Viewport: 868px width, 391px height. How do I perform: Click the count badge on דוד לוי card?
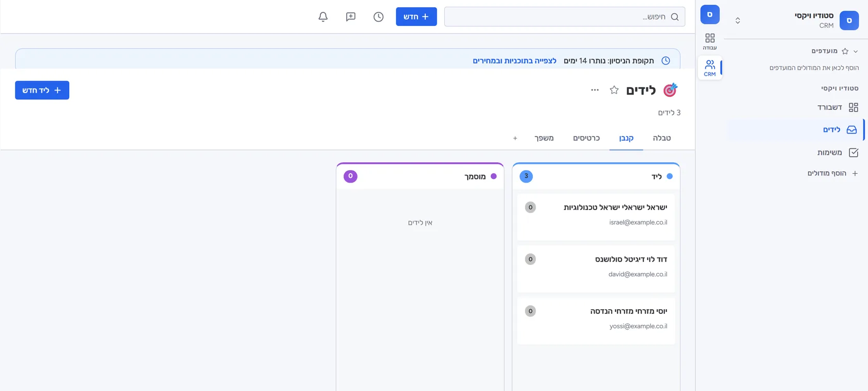coord(530,259)
